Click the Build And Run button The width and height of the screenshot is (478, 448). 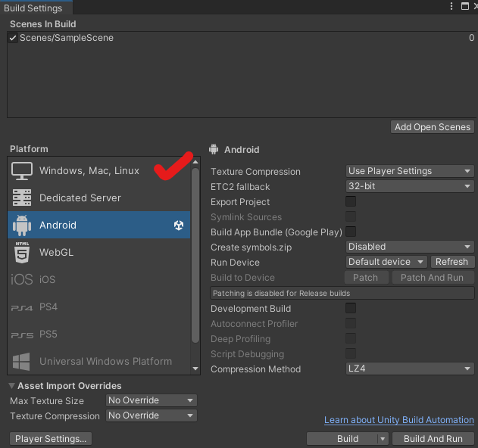point(433,439)
